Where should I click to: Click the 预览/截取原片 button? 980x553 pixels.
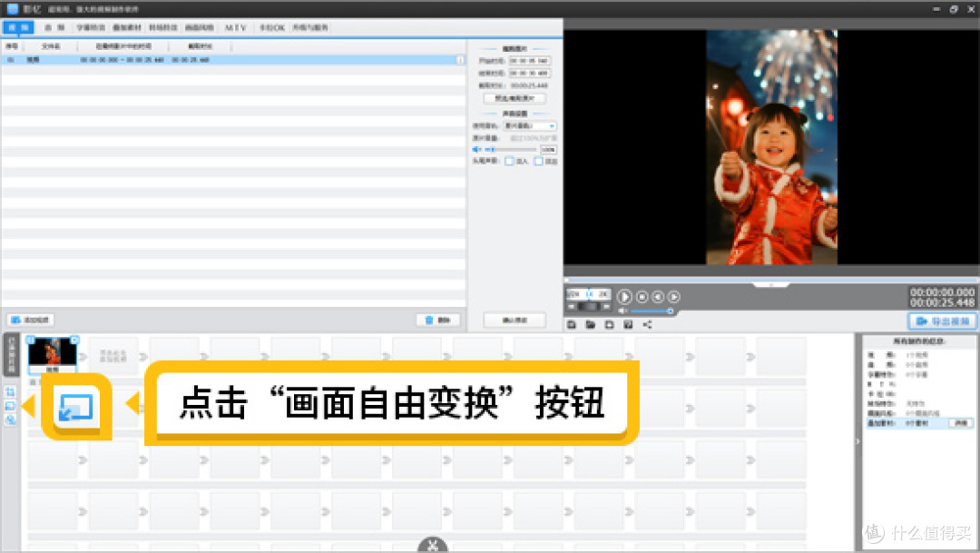tap(514, 98)
